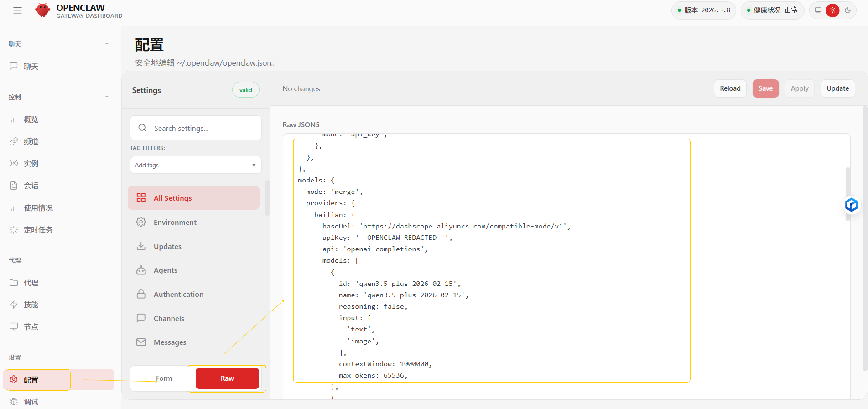
Task: Click the settings list scrollbar
Action: (267, 197)
